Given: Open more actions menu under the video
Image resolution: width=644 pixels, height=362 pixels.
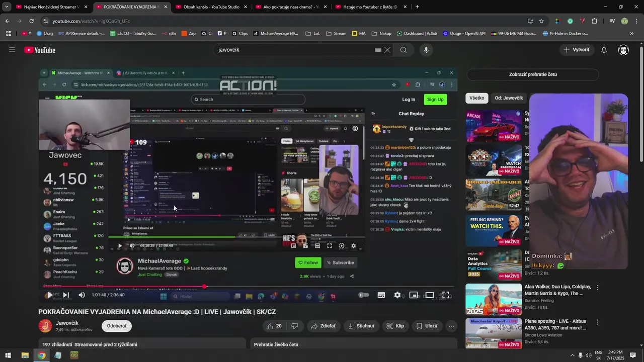Looking at the screenshot, I should (x=451, y=326).
